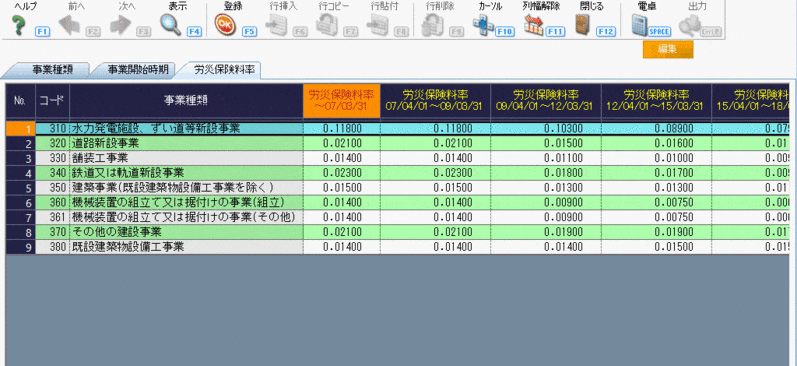Click the 列幅解除 column width reset icon
Image resolution: width=797 pixels, height=366 pixels.
pyautogui.click(x=533, y=25)
